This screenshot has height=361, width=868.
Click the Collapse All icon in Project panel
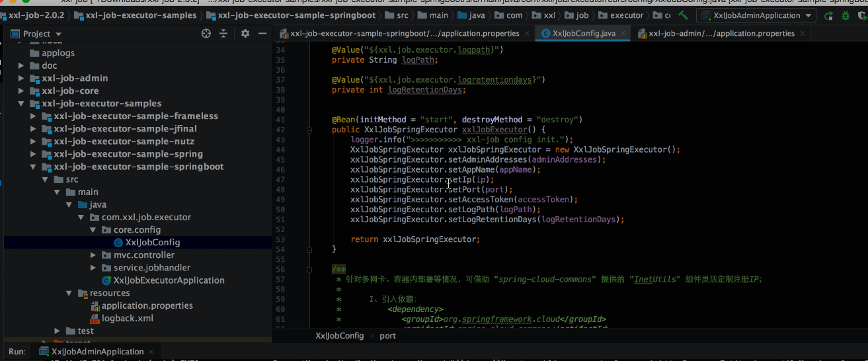223,34
